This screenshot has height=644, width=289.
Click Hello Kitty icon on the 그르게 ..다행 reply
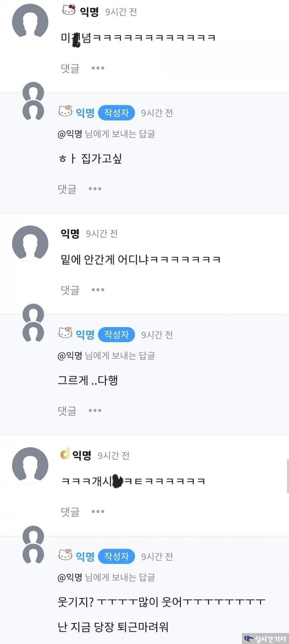pos(66,333)
